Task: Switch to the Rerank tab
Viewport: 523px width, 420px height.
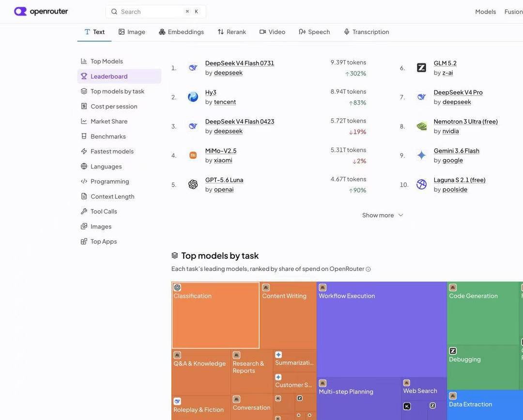Action: (231, 32)
